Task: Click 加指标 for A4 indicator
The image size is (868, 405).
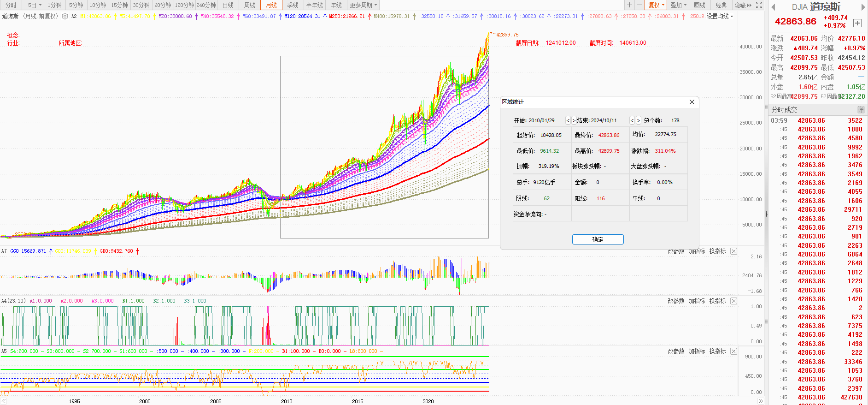Action: pos(697,301)
